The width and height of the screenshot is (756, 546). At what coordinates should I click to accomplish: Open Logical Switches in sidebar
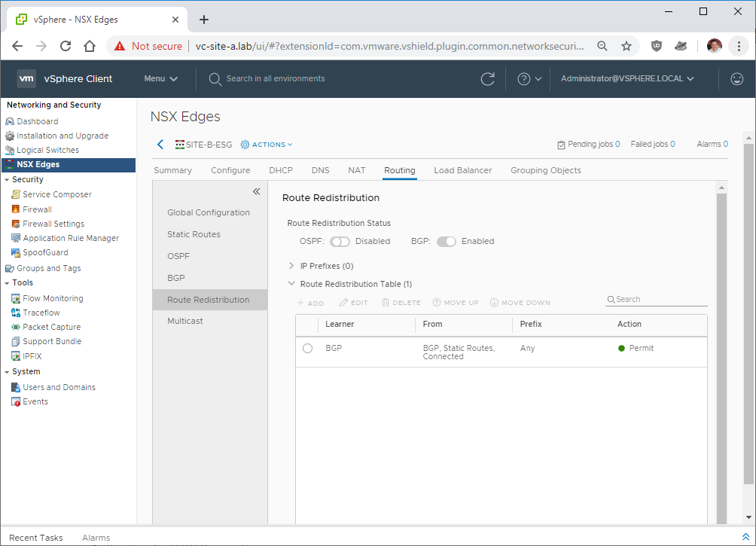click(42, 150)
